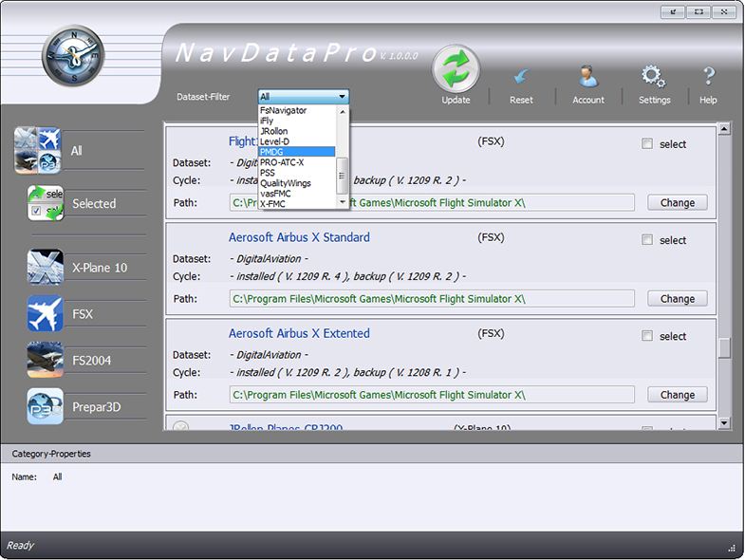Choose the FSX category icon

pos(46,314)
